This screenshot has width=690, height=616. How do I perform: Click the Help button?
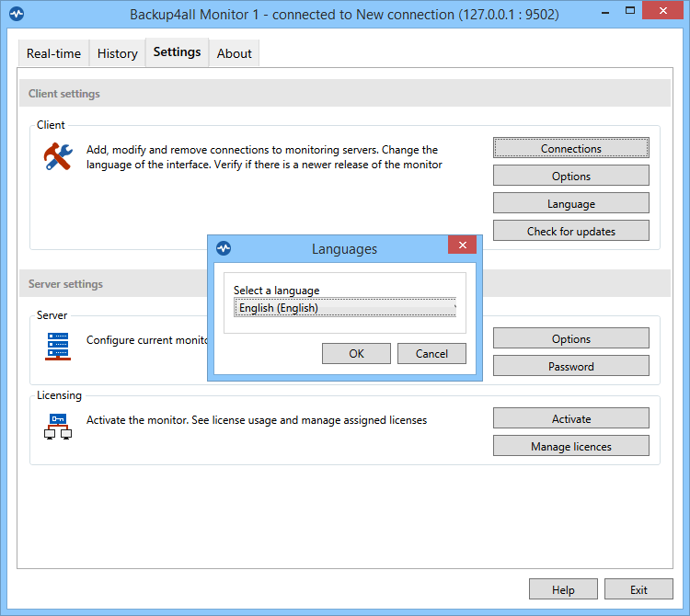point(563,589)
